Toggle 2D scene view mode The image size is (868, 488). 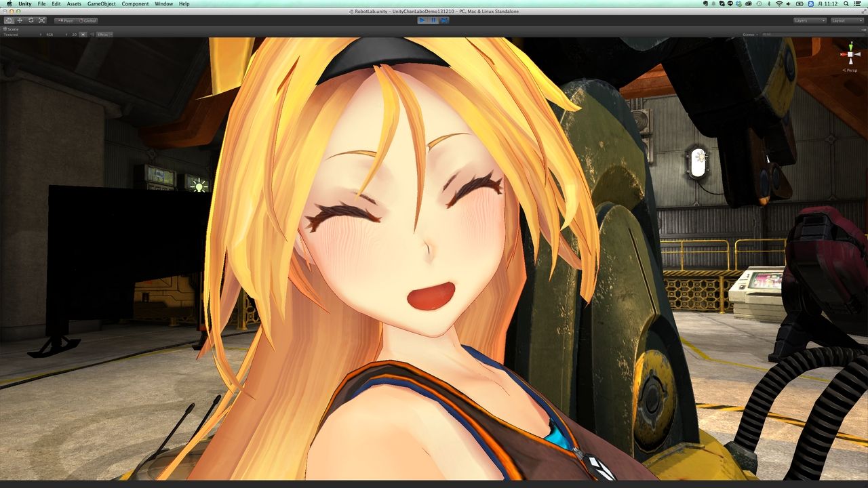pyautogui.click(x=75, y=35)
